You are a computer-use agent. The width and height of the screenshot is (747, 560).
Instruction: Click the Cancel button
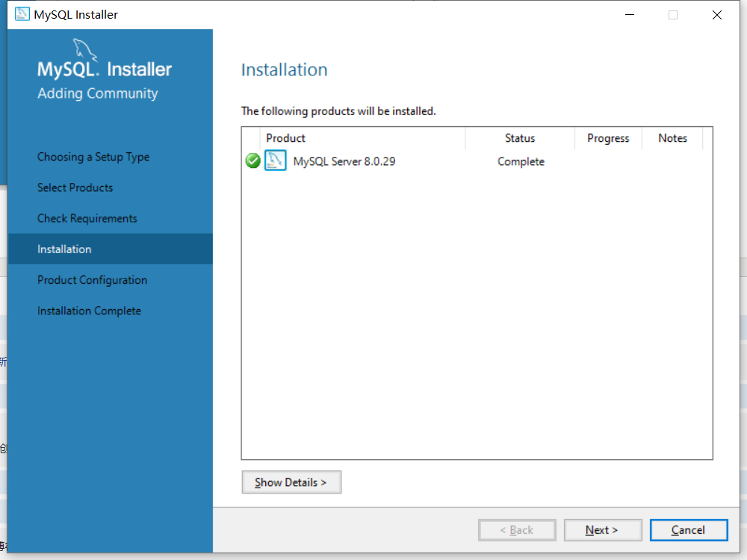pos(689,530)
